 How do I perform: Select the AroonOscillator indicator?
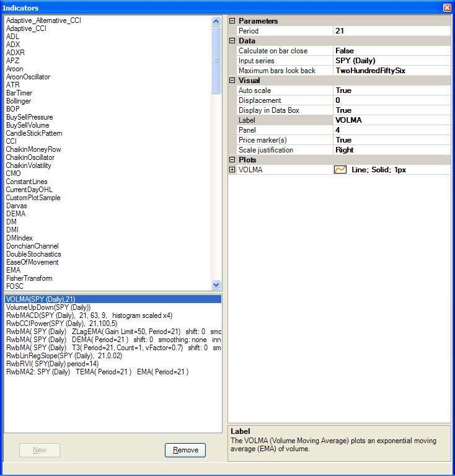pyautogui.click(x=29, y=77)
